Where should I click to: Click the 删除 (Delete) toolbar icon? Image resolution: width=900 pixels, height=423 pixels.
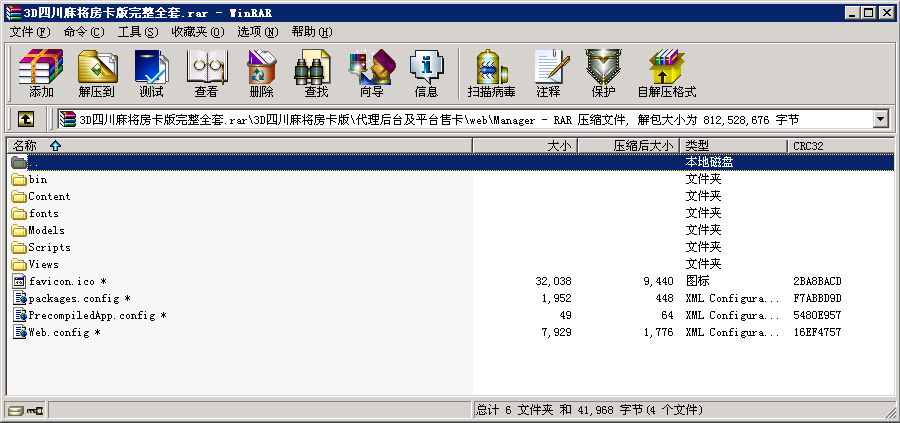pos(261,73)
